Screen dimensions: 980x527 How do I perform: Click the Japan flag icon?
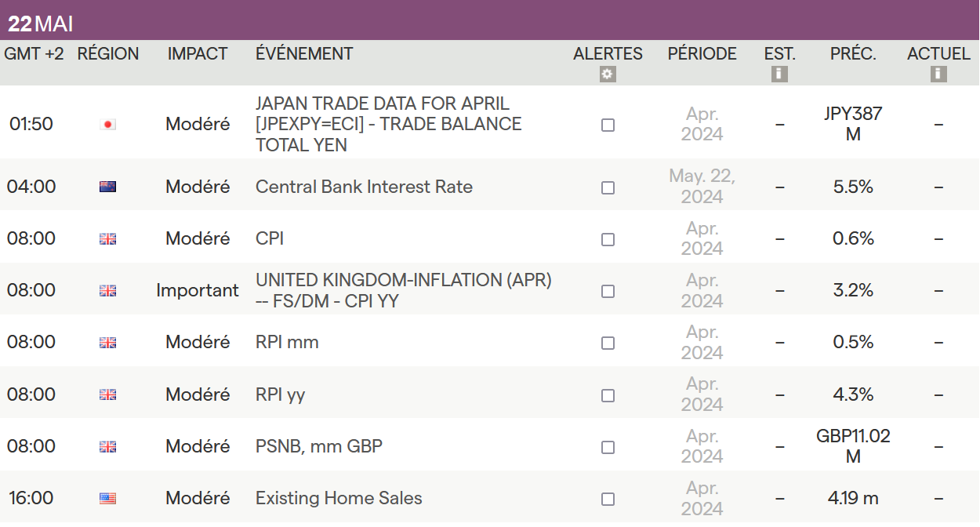tap(108, 125)
